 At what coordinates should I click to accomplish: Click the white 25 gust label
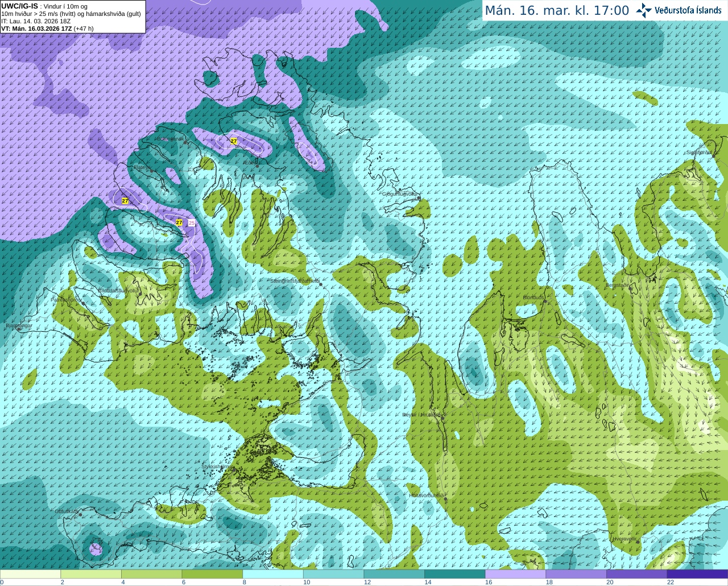pos(192,222)
